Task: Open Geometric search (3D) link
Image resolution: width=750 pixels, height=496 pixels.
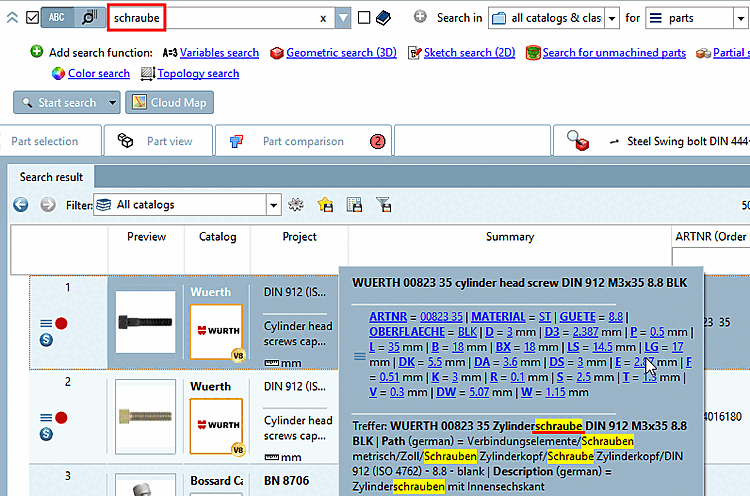Action: point(342,53)
